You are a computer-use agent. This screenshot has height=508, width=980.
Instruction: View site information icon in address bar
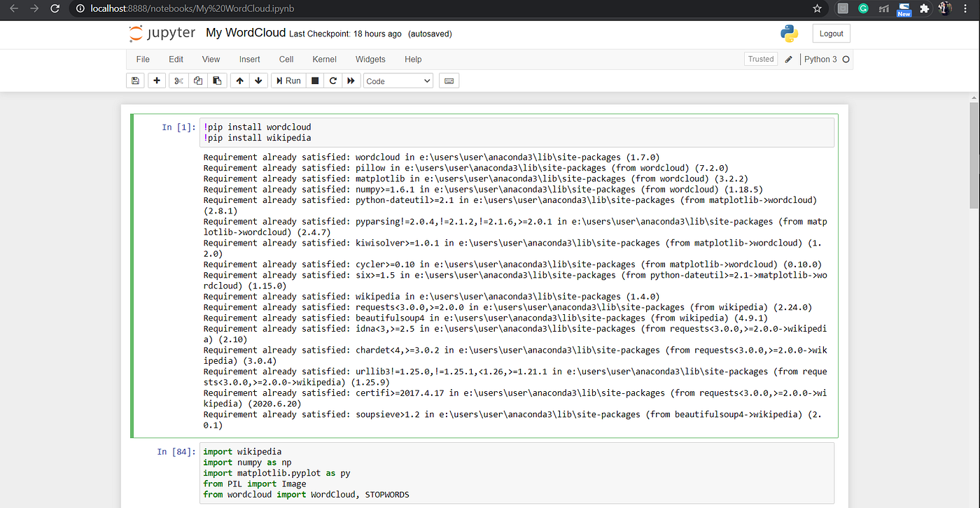pyautogui.click(x=80, y=8)
